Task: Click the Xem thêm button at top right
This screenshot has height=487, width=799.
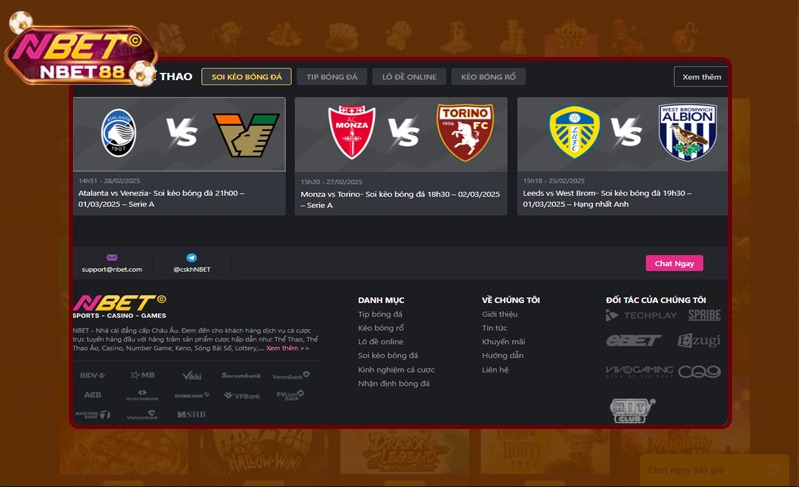Action: click(701, 77)
